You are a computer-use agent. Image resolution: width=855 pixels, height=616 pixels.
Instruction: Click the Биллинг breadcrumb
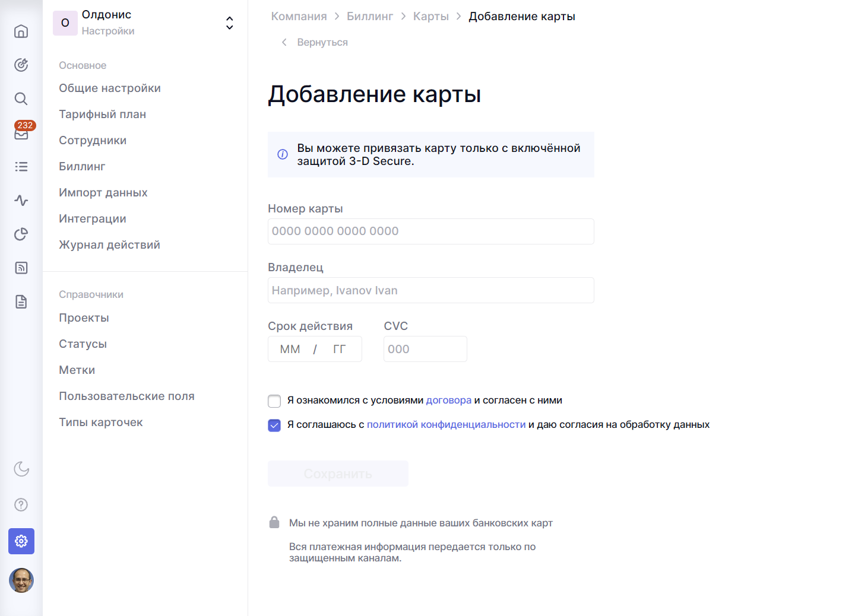click(369, 17)
